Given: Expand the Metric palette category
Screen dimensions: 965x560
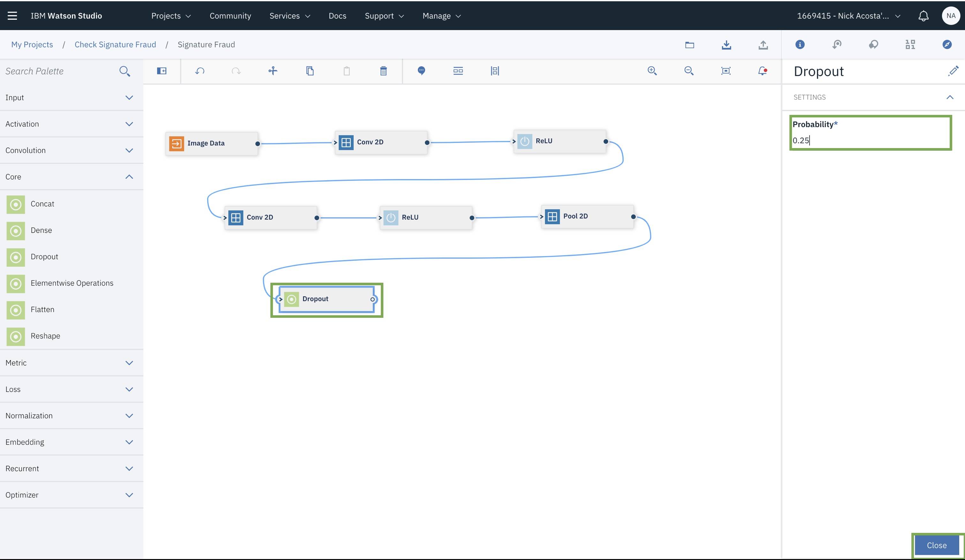Looking at the screenshot, I should point(72,363).
